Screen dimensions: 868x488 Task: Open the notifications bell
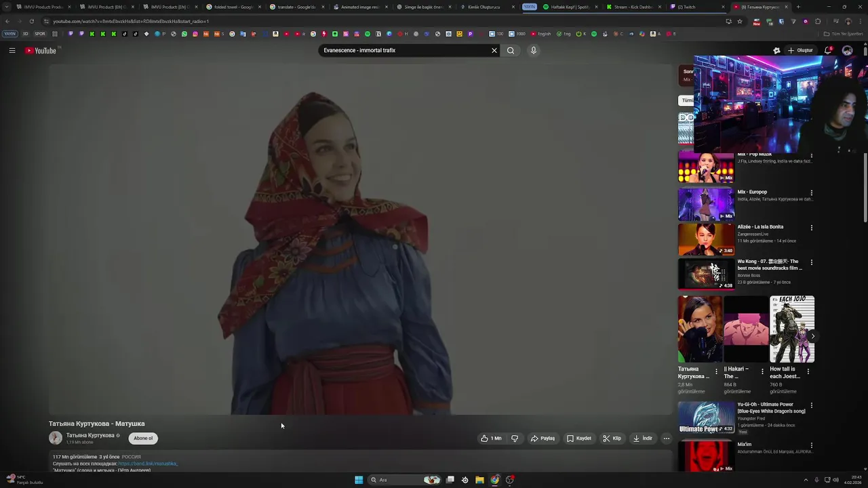[x=828, y=50]
